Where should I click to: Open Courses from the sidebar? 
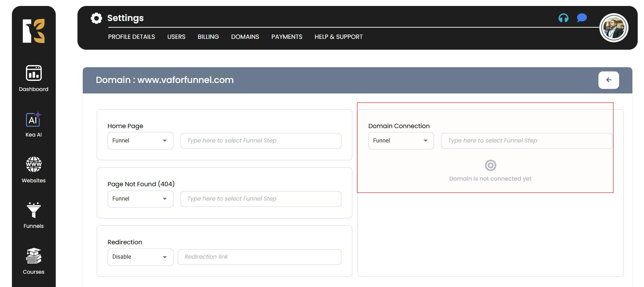(x=34, y=261)
